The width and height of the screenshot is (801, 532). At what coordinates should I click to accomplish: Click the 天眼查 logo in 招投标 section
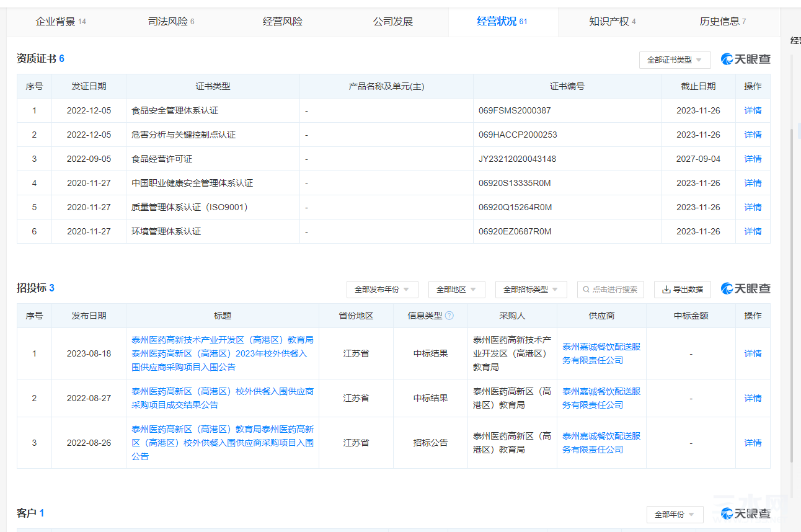(746, 289)
